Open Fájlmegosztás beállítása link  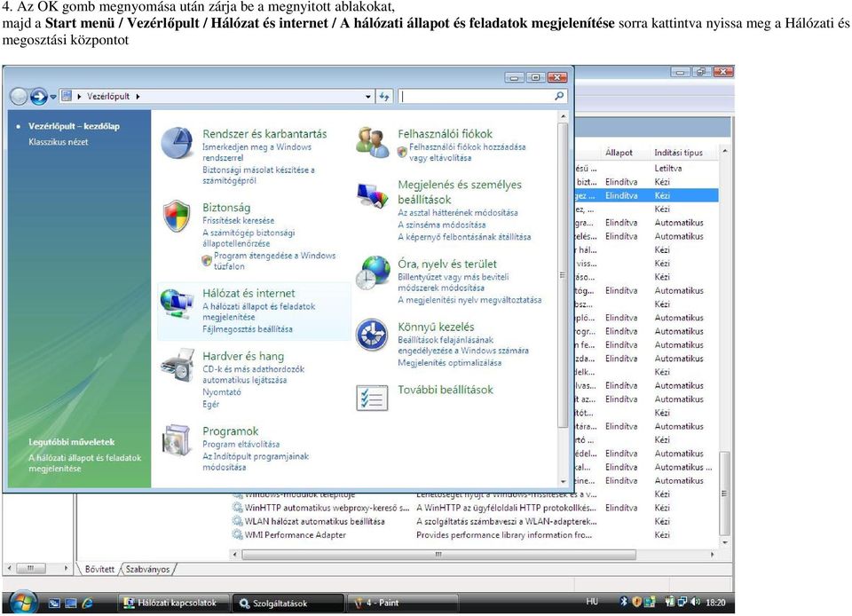pyautogui.click(x=248, y=329)
